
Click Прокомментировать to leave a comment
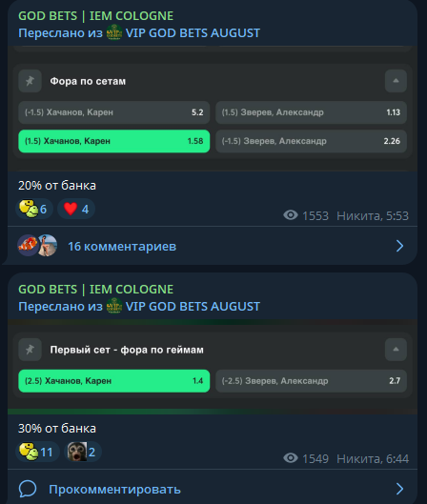114,489
